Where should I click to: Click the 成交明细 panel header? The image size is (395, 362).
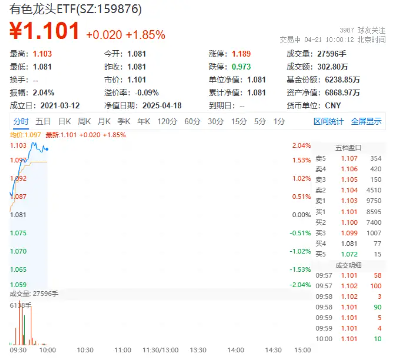[348, 265]
